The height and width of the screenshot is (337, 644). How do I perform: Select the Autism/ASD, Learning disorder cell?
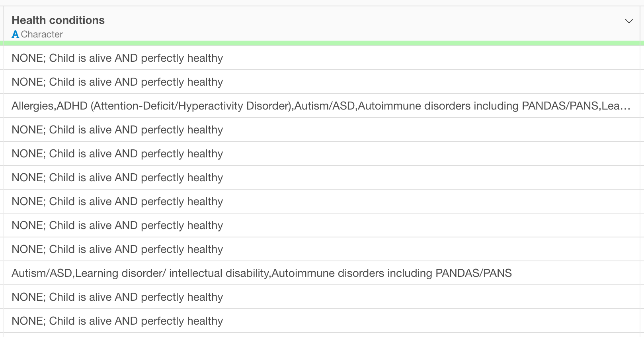pos(321,273)
